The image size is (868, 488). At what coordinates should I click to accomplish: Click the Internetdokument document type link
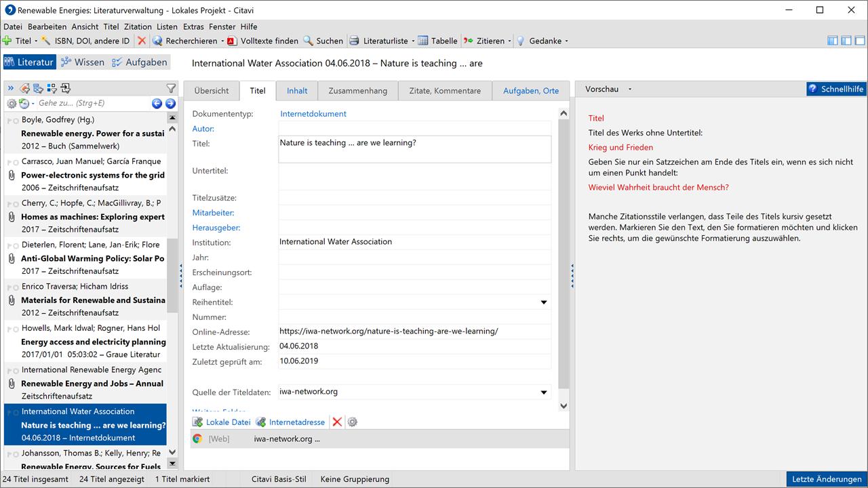pos(313,114)
